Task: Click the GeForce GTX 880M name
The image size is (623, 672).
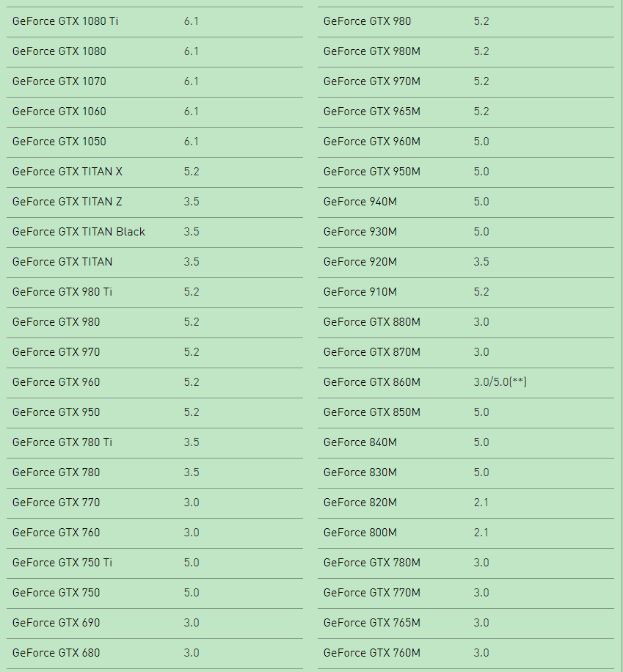Action: point(372,322)
